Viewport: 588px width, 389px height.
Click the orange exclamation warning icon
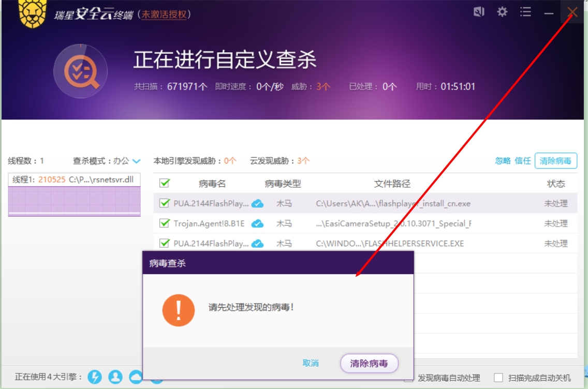click(179, 310)
